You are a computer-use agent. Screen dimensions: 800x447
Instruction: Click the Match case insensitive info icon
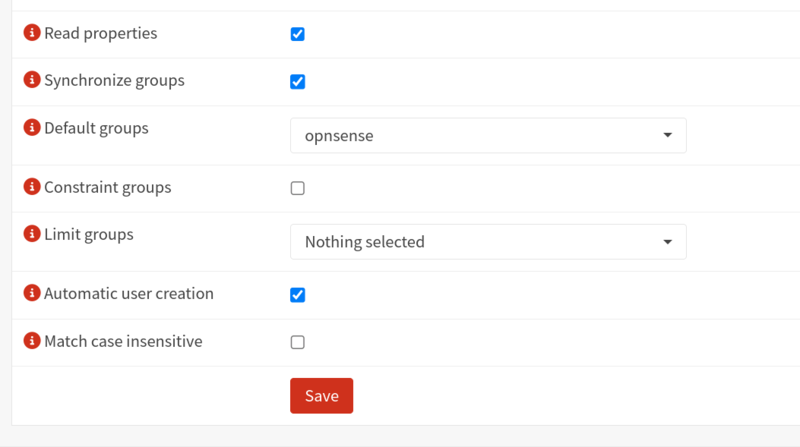[32, 342]
